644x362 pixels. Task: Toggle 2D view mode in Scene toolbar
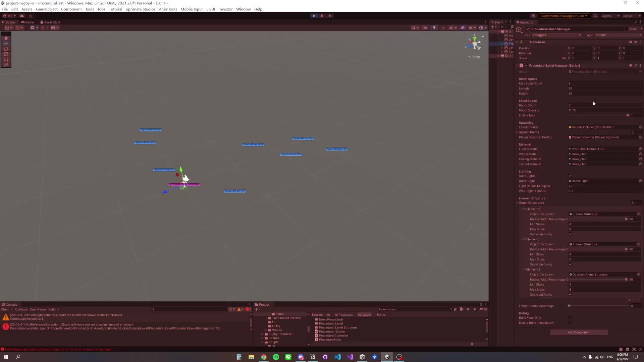pyautogui.click(x=425, y=27)
